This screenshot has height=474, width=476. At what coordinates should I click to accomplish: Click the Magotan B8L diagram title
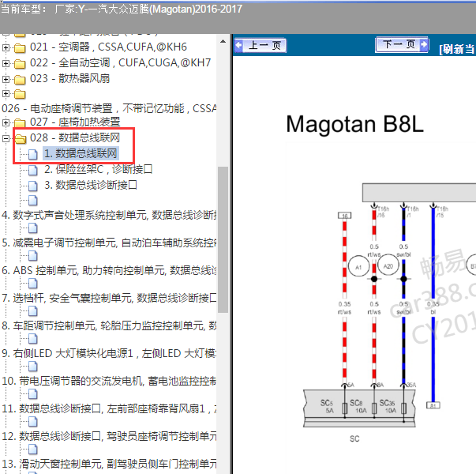coord(354,124)
